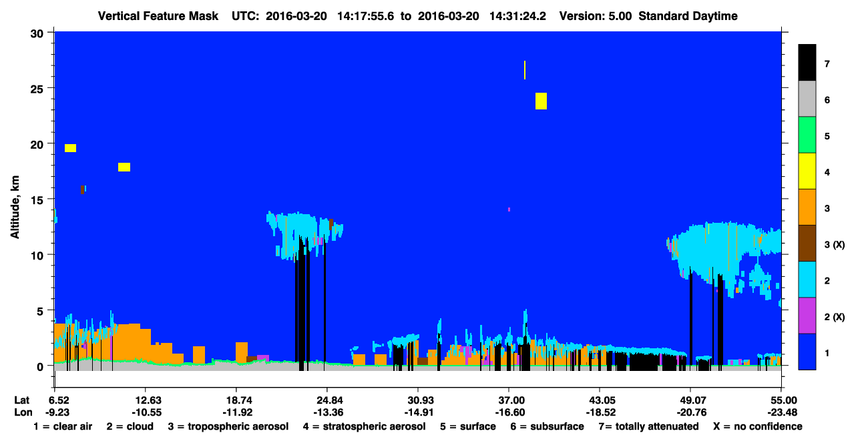The image size is (868, 445).
Task: Click the '3 = tropospheric aerosol' legend text
Action: click(228, 426)
